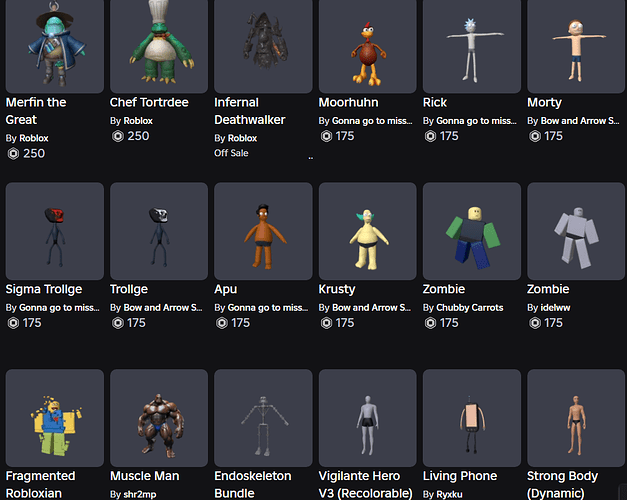View the Endoskeleton Bundle thumbnail
Screen dimensions: 627x500
[x=263, y=418]
